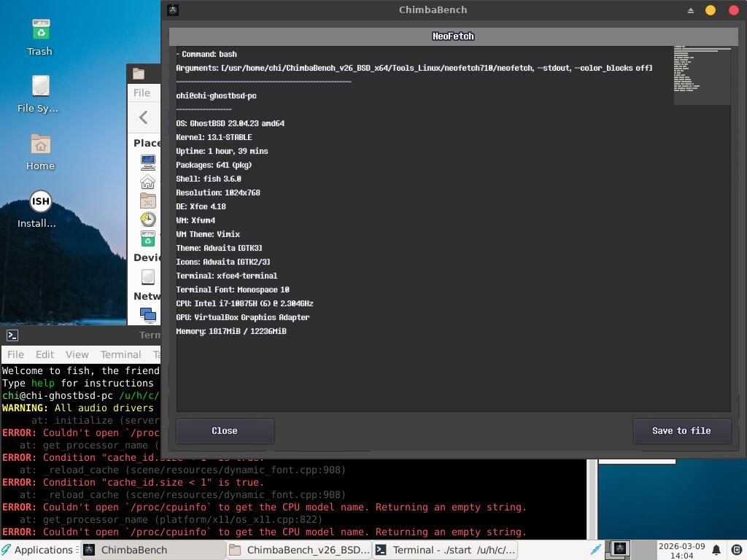
Task: Click the WM Theme: Vimix line
Action: click(x=208, y=234)
